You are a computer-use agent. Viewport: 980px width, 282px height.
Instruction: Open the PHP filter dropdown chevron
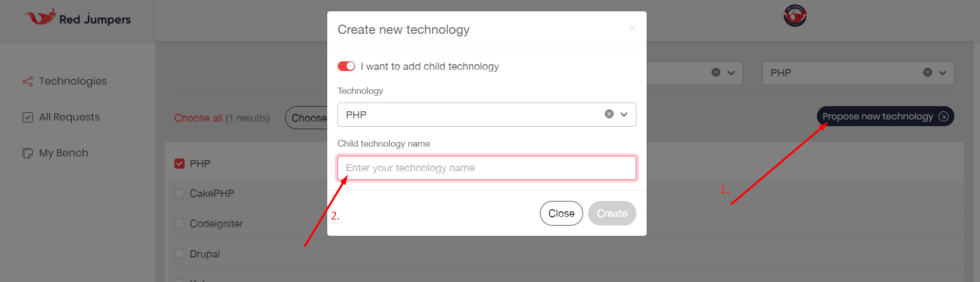pyautogui.click(x=942, y=73)
